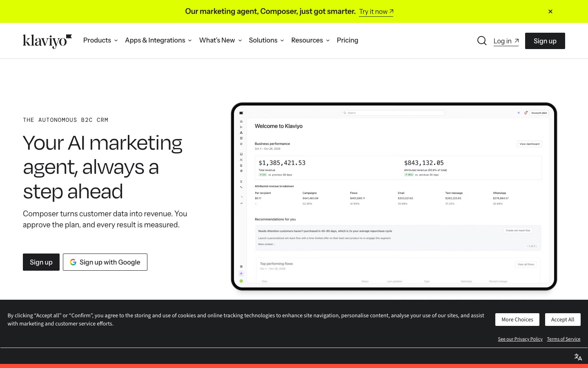Image resolution: width=588 pixels, height=368 pixels.
Task: Click More Choices for cookies
Action: click(517, 320)
